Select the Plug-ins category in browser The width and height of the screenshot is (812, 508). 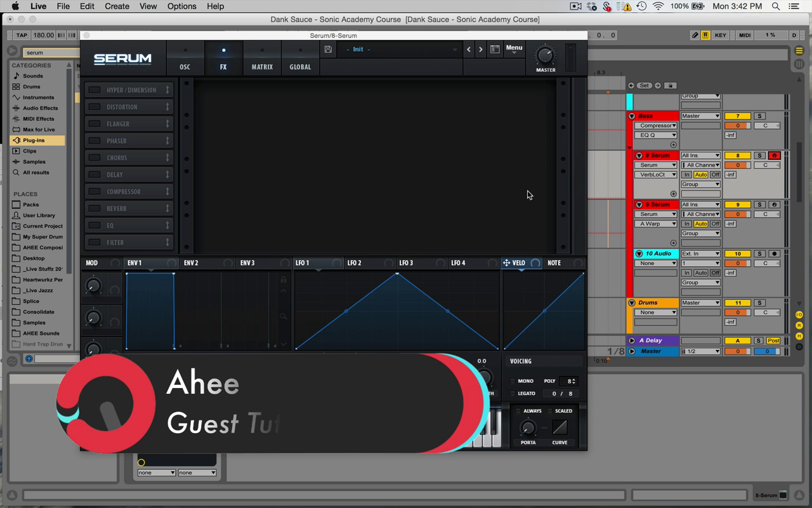click(34, 140)
